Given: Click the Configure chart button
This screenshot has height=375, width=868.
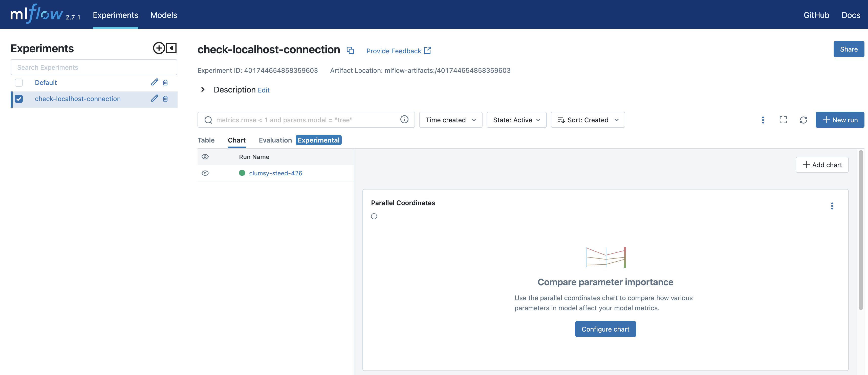Looking at the screenshot, I should click(605, 329).
